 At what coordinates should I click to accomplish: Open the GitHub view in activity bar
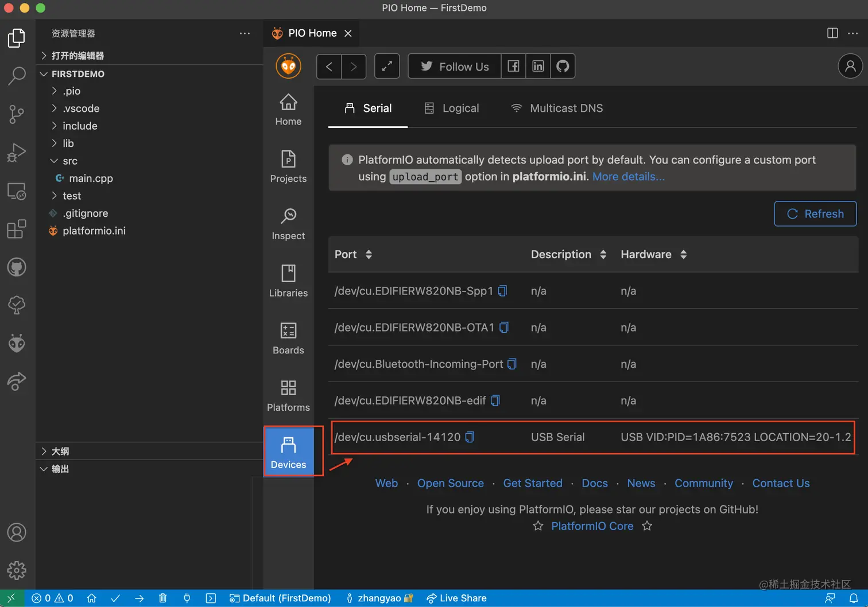pos(17,267)
